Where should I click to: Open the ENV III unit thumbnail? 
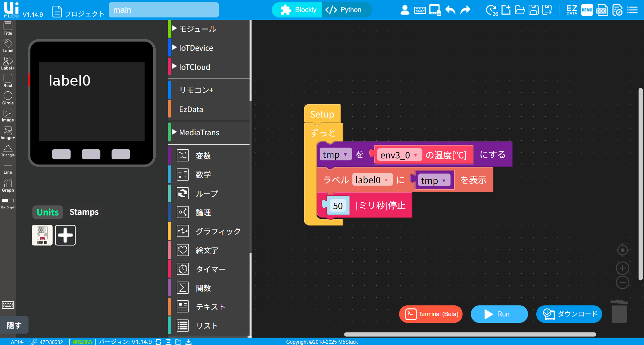42,235
